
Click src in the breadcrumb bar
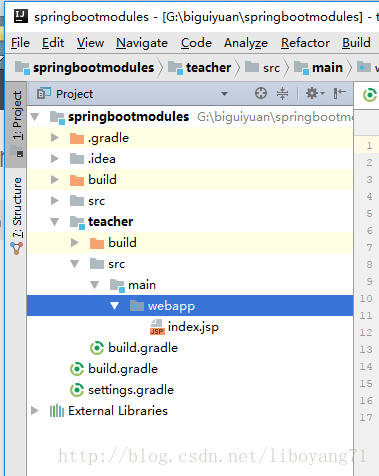(x=271, y=68)
